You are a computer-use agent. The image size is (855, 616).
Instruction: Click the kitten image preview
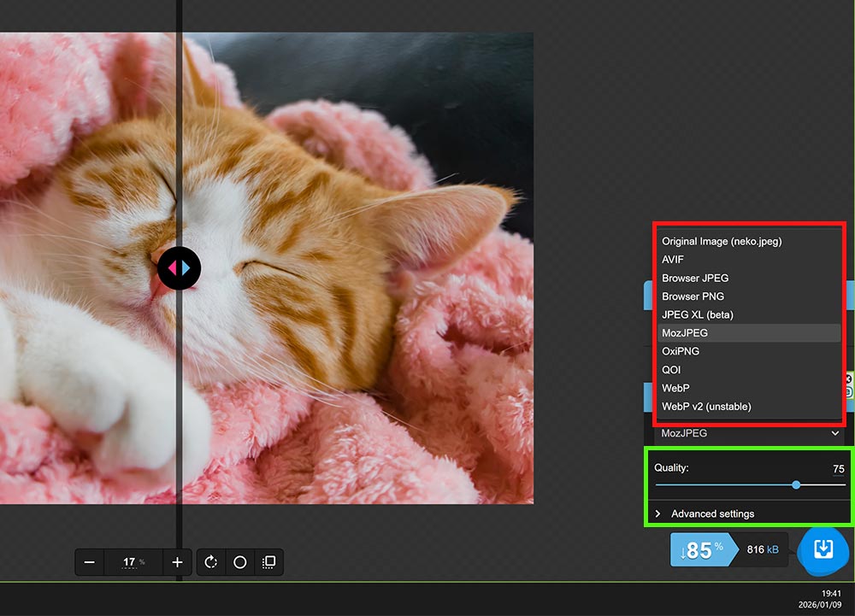tap(267, 268)
